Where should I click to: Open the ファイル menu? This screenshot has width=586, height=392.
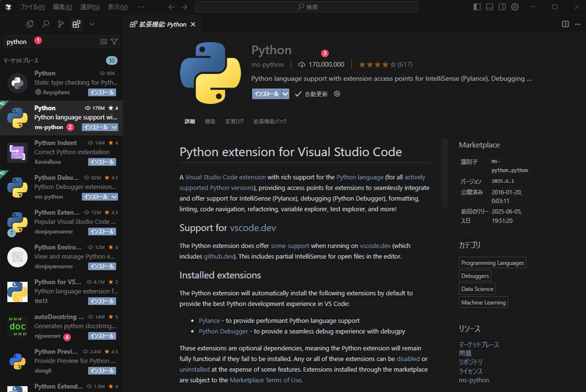(x=32, y=7)
